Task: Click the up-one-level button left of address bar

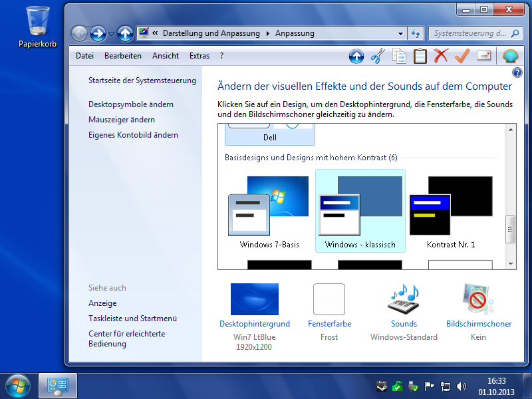Action: 125,34
